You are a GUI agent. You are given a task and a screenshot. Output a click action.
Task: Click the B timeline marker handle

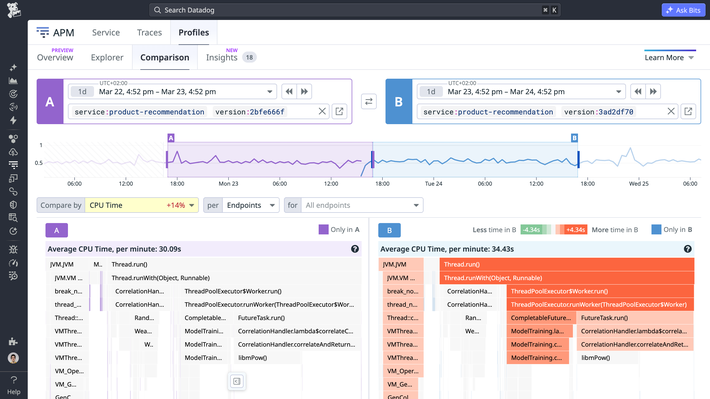tap(574, 138)
